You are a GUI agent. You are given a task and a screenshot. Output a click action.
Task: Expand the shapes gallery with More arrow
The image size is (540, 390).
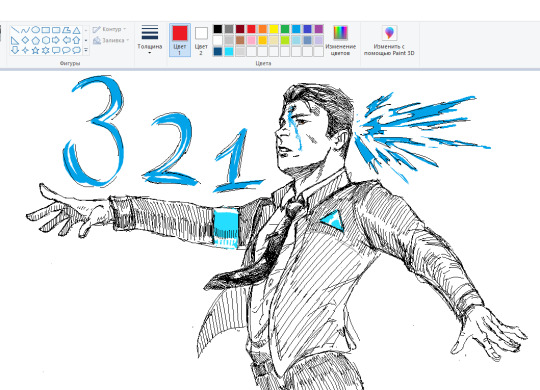click(x=86, y=51)
